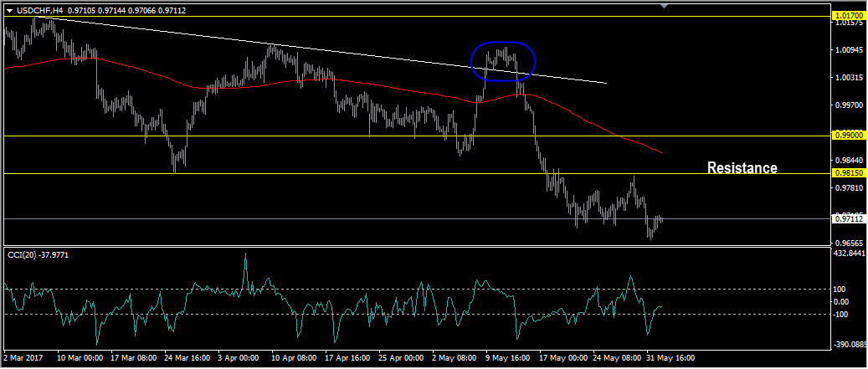
Task: Click the 2 Mar 2017 date label
Action: [23, 358]
